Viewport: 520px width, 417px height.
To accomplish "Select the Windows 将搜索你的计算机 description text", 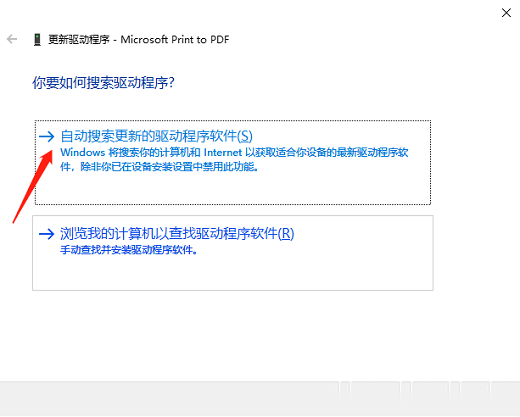I will (x=234, y=159).
